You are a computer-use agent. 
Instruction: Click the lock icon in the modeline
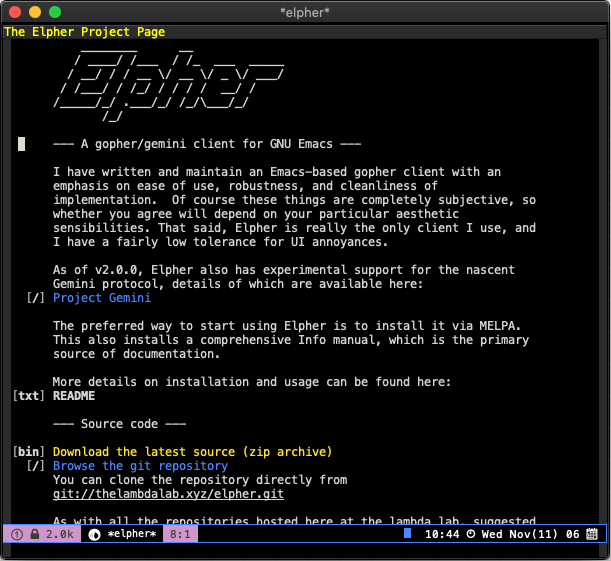point(34,534)
